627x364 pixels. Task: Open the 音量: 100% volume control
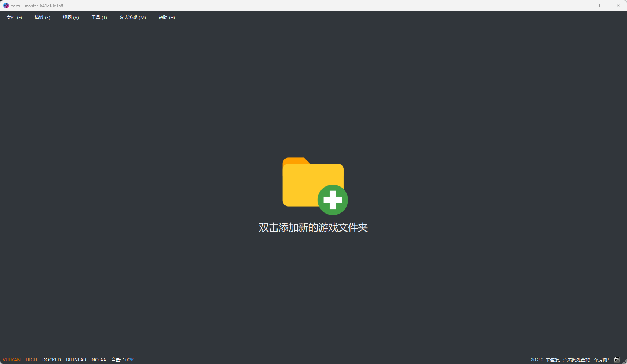[x=123, y=360]
